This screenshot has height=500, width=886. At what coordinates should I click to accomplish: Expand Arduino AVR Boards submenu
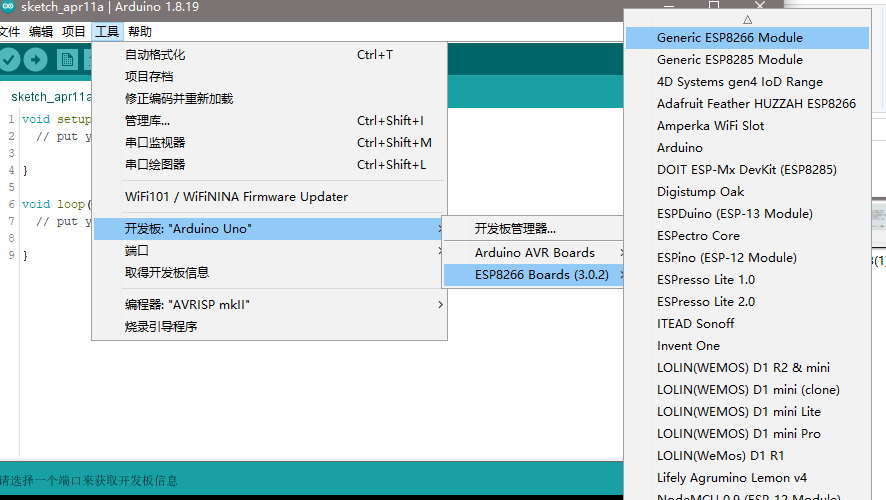533,253
